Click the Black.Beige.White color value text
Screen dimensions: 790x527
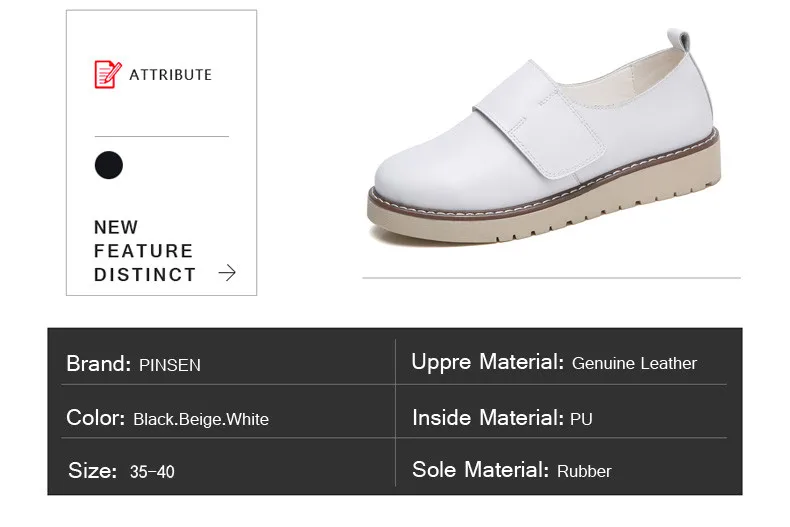coord(201,419)
